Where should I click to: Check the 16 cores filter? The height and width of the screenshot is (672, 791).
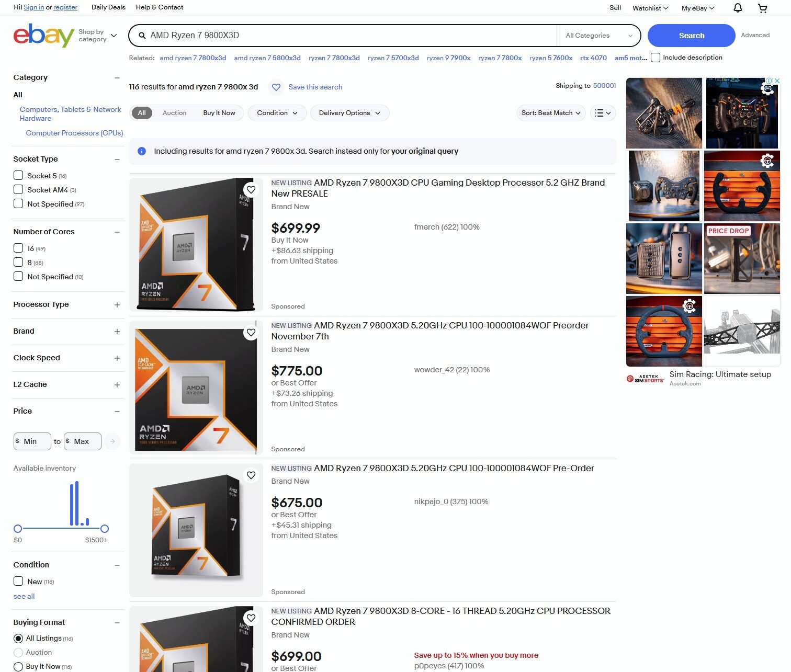pyautogui.click(x=18, y=248)
